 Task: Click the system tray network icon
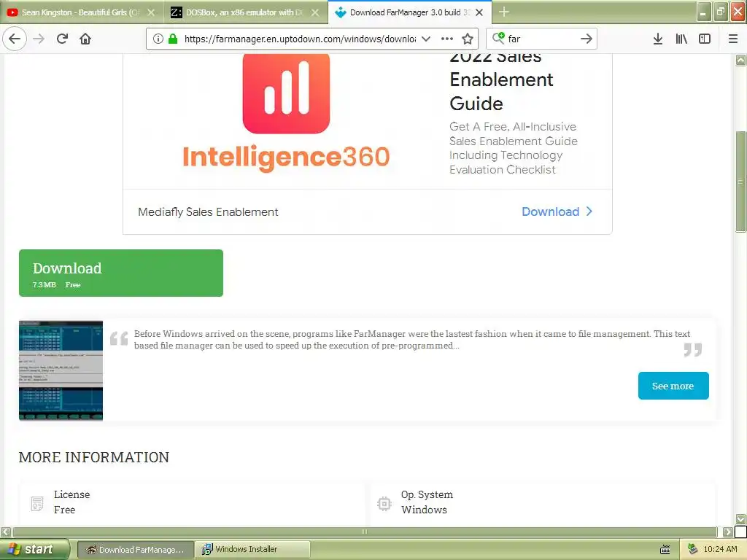tap(692, 549)
